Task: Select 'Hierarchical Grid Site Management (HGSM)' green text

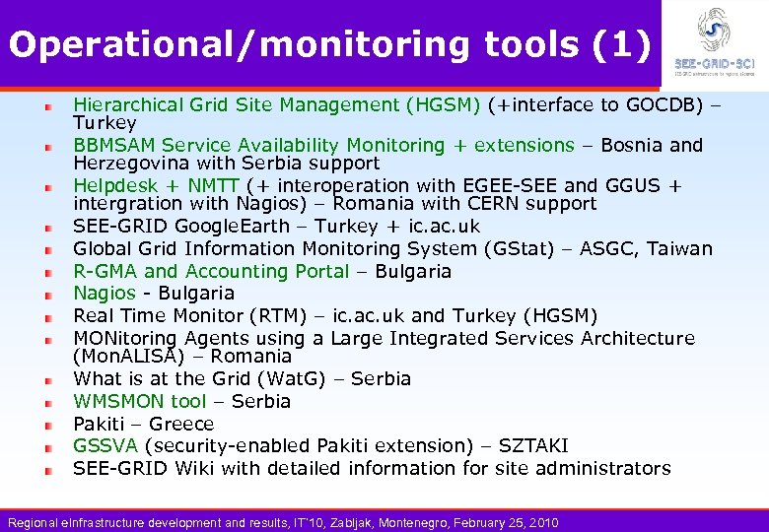Action: [277, 104]
